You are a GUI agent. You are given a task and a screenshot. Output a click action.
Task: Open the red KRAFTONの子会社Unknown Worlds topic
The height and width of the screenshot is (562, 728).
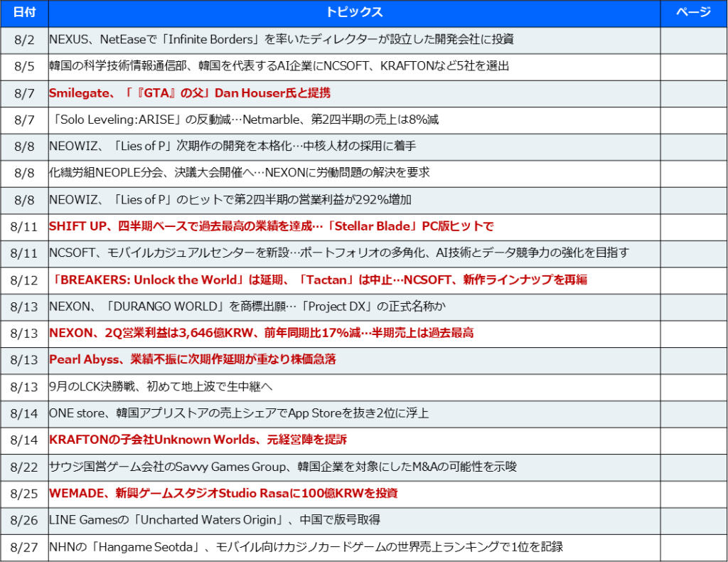198,440
